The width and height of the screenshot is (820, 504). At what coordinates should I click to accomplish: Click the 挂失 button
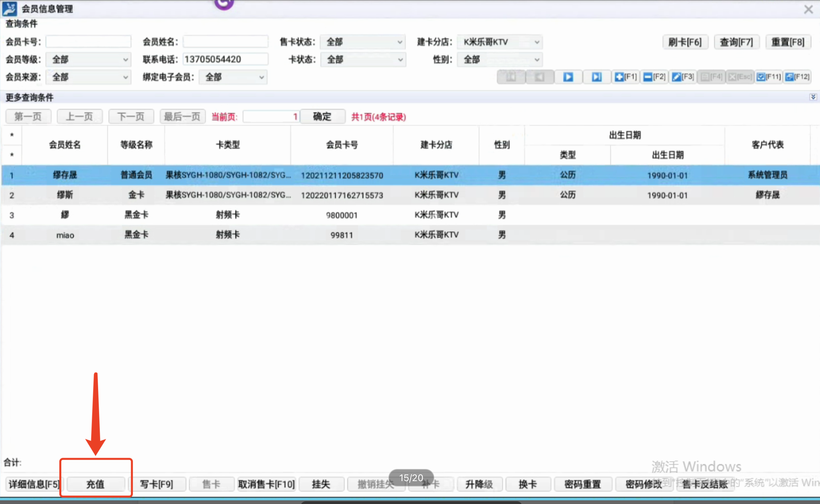pos(321,484)
